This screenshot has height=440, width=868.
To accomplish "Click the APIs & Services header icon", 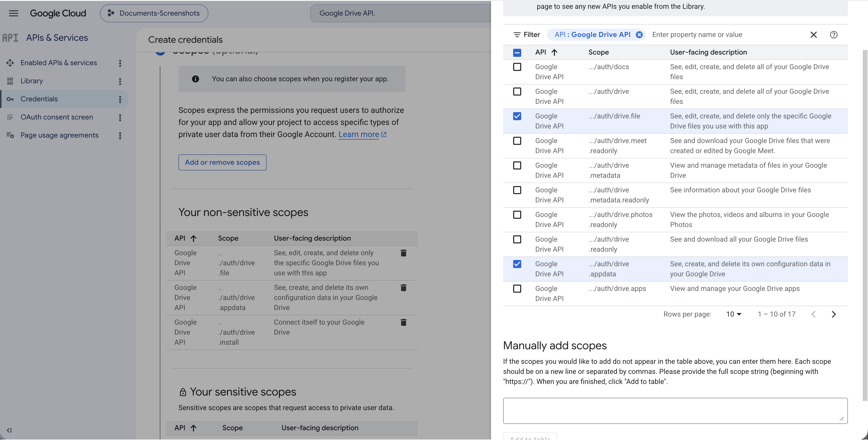I will (10, 38).
